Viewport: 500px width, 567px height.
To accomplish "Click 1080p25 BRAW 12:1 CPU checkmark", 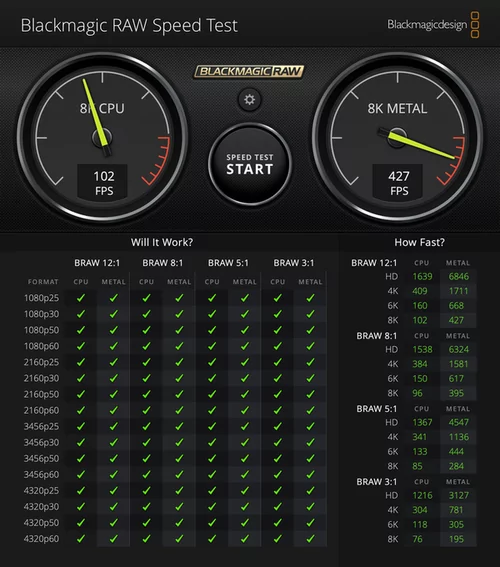I will (x=81, y=298).
